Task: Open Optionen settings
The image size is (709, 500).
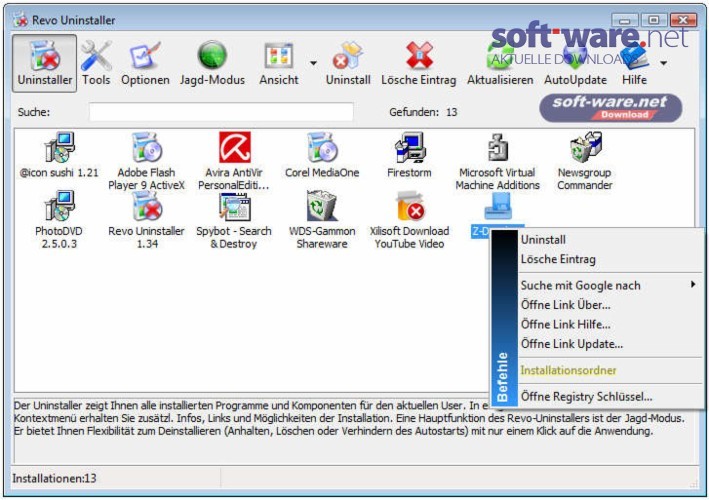Action: [x=145, y=63]
